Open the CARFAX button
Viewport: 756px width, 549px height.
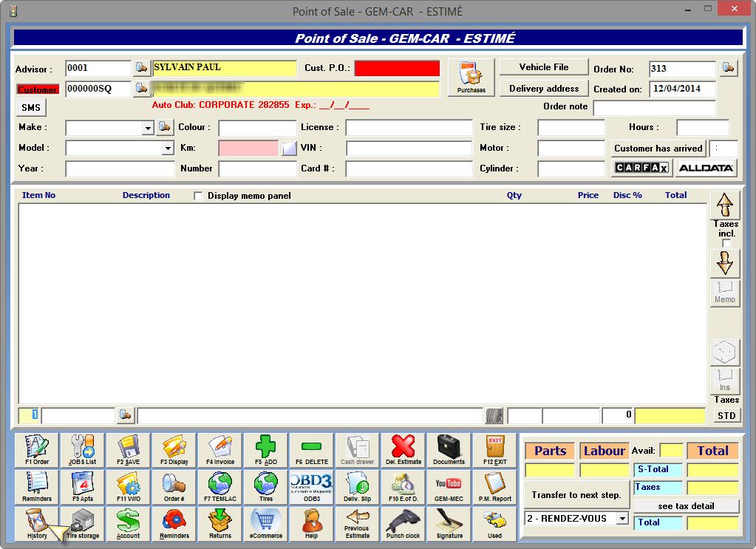pos(641,168)
